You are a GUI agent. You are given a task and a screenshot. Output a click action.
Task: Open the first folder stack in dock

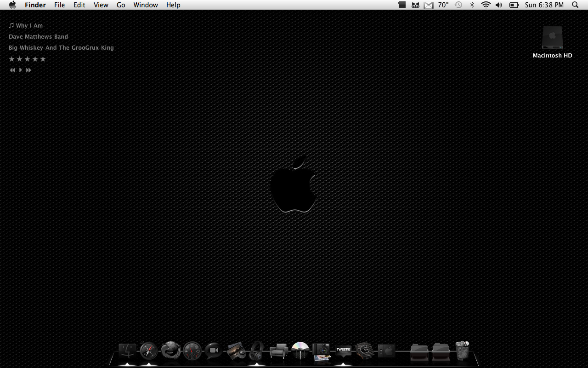[419, 351]
